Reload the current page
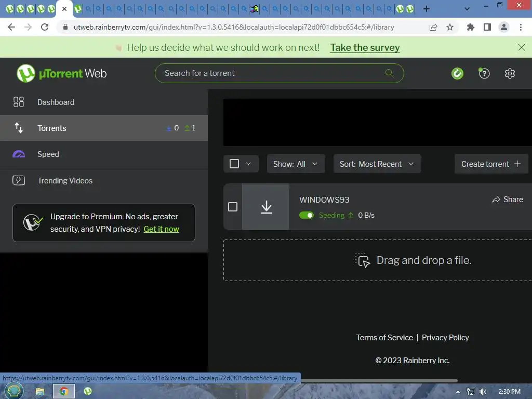Image resolution: width=532 pixels, height=399 pixels. 45,27
